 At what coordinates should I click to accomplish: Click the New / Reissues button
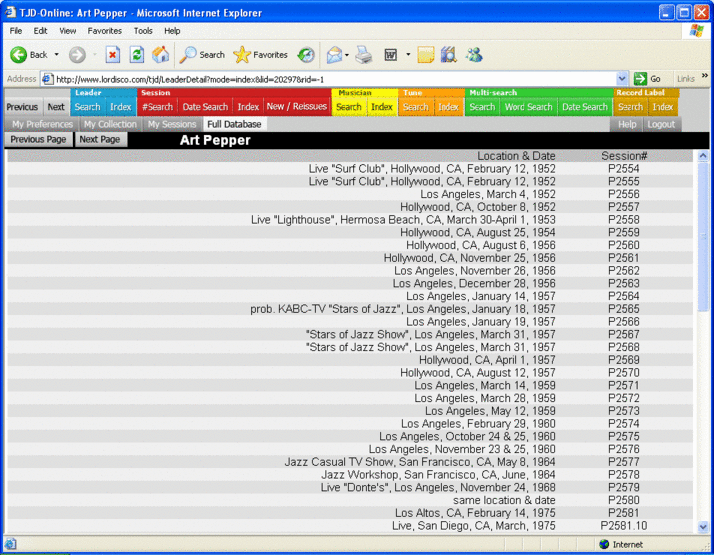pyautogui.click(x=297, y=107)
